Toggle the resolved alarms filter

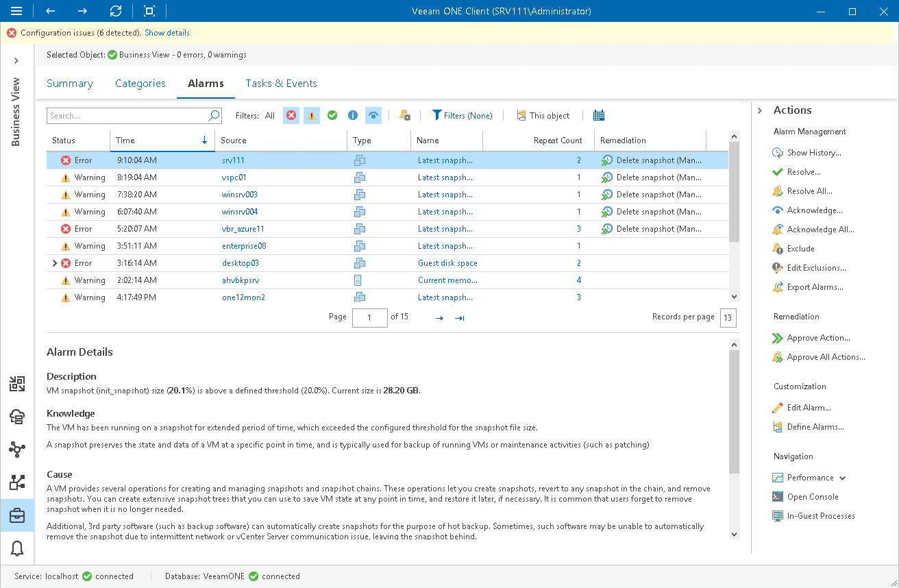332,116
